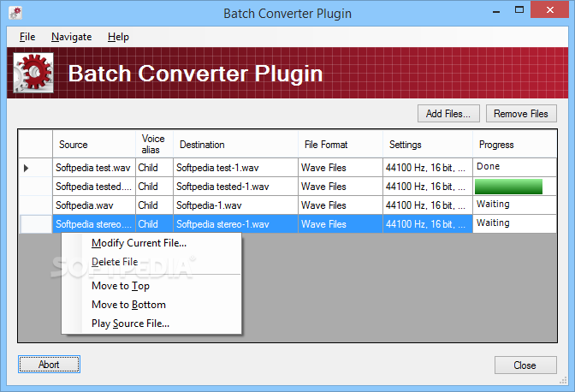Click the Add Files... button

(x=448, y=114)
